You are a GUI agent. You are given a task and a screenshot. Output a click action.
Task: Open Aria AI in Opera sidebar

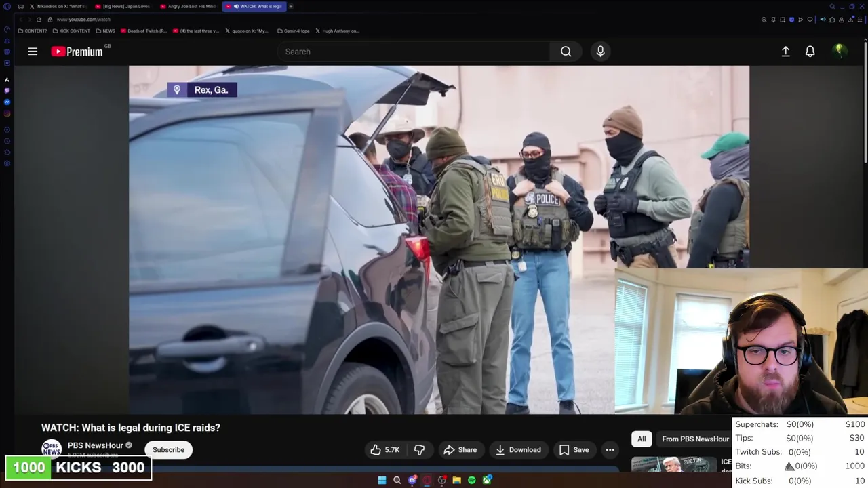7,79
